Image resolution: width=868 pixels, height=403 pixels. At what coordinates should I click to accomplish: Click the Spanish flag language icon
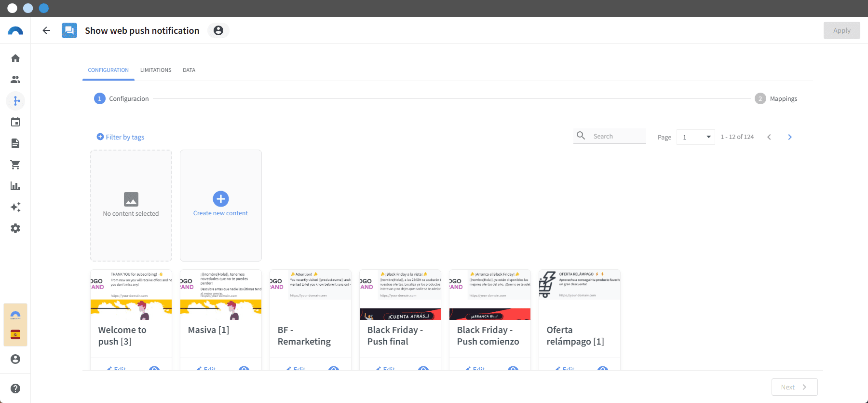(x=15, y=334)
